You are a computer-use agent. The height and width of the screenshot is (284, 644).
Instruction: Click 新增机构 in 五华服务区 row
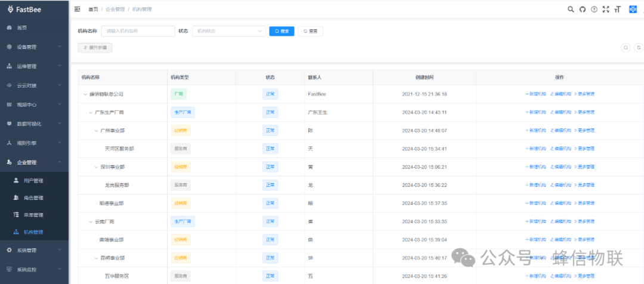[x=536, y=276]
